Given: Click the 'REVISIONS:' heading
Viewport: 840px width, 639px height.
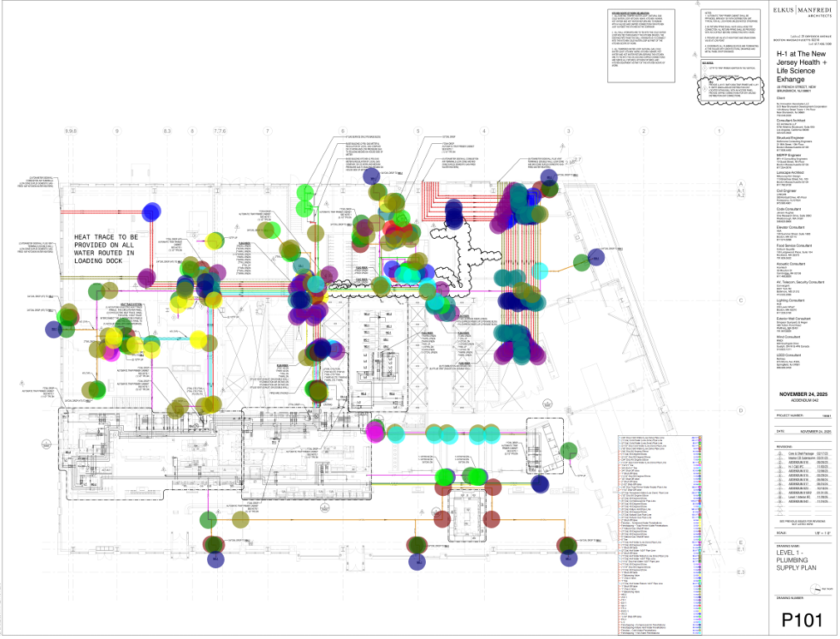Looking at the screenshot, I should coord(785,445).
